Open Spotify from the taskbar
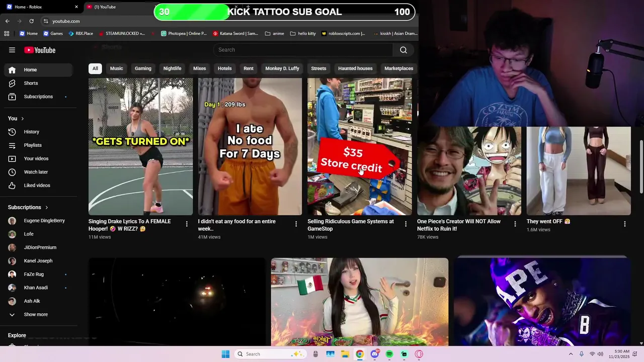644x362 pixels. 389,354
